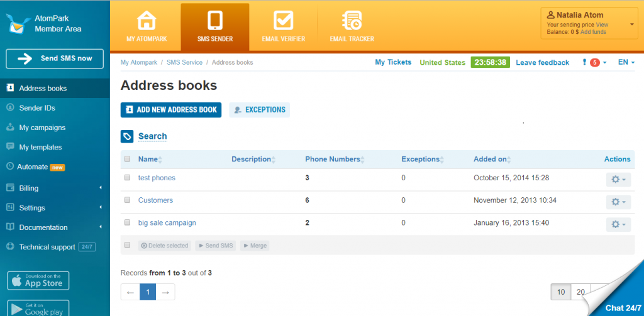The width and height of the screenshot is (644, 316).
Task: Open the gear actions menu for test phones
Action: pos(618,180)
